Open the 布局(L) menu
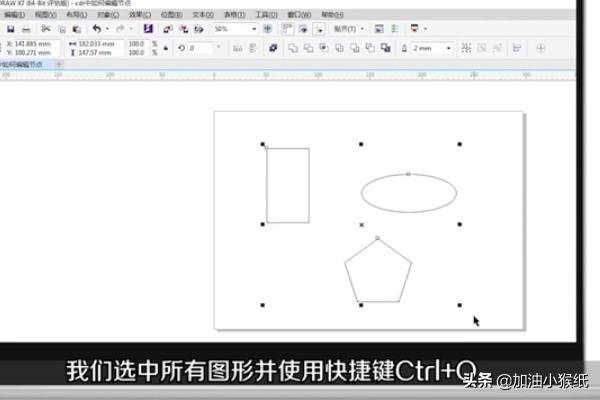 [x=77, y=15]
